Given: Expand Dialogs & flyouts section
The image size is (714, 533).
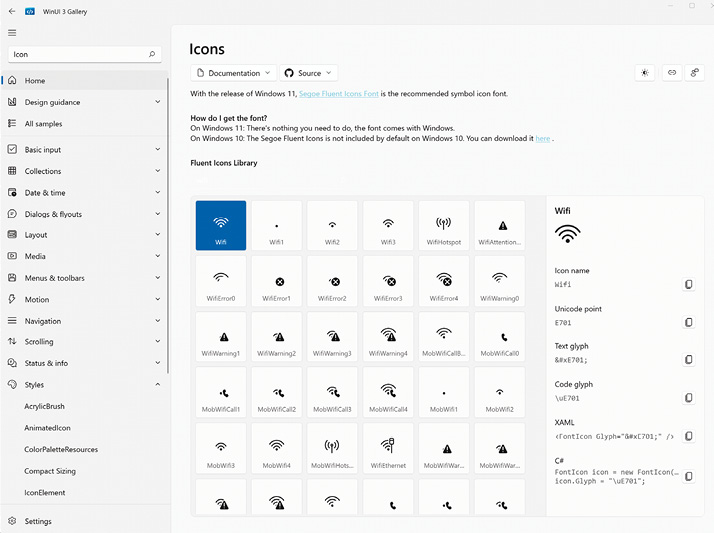Looking at the screenshot, I should (x=84, y=214).
